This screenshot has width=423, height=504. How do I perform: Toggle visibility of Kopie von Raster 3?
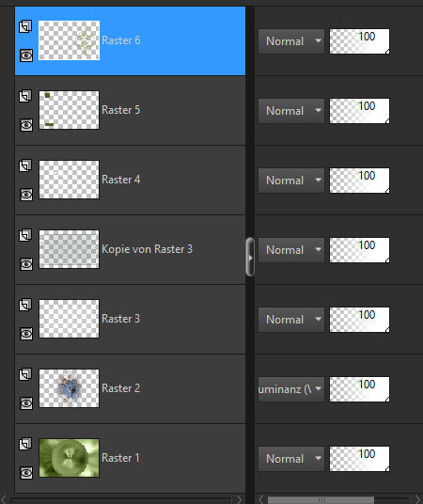tap(26, 264)
